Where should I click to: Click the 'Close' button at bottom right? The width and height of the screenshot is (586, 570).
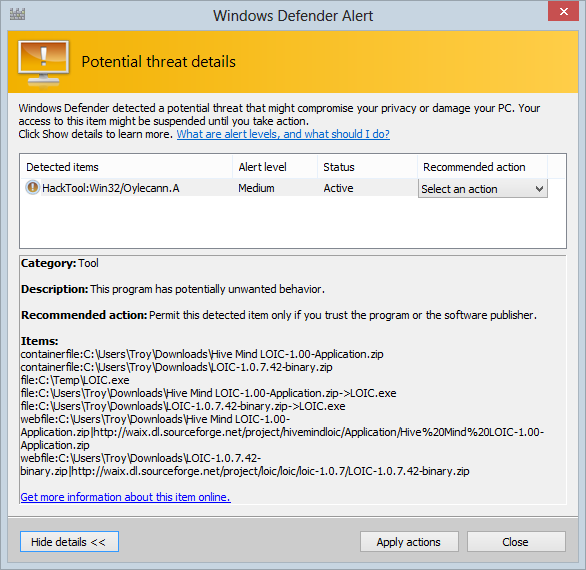[516, 542]
